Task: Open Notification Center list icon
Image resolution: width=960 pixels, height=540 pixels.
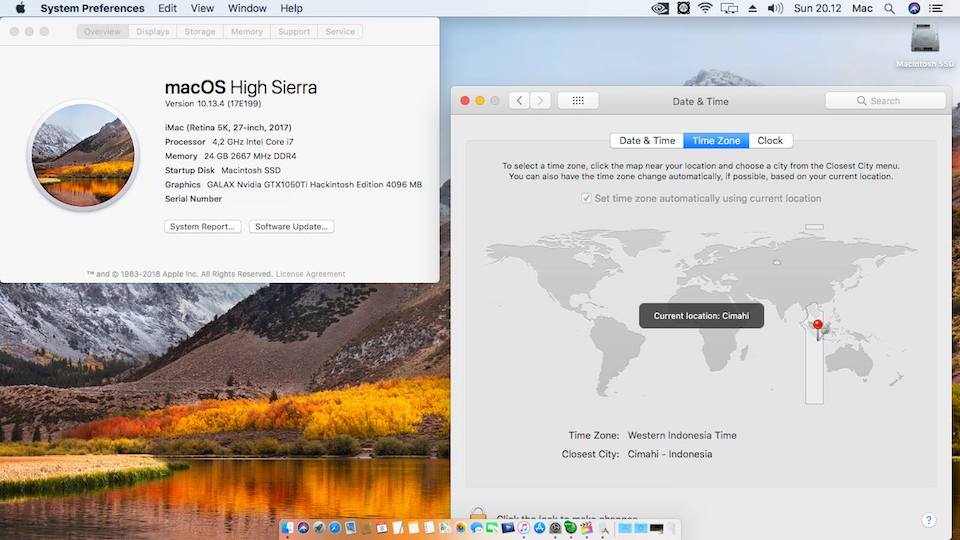Action: tap(936, 8)
